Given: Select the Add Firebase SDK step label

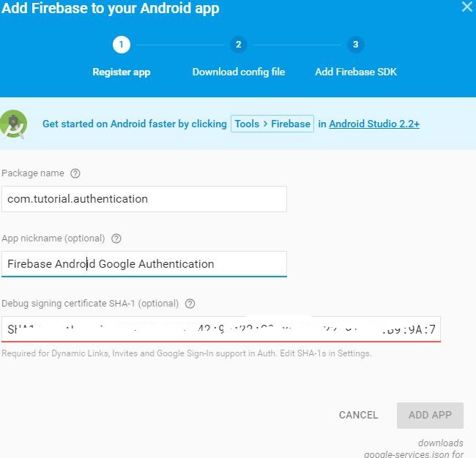Looking at the screenshot, I should (x=356, y=72).
